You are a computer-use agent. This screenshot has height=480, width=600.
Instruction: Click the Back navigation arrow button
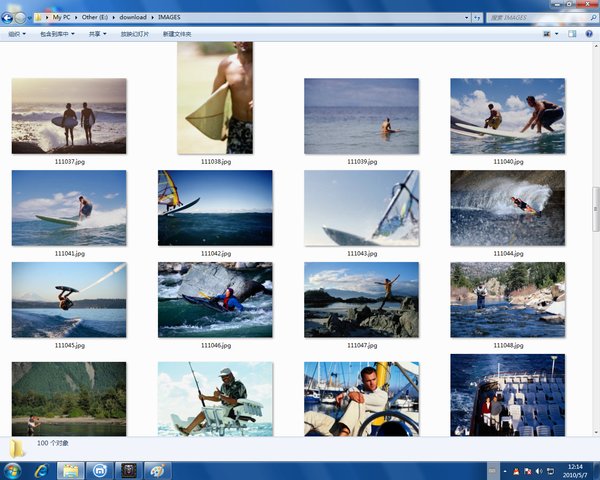[x=7, y=17]
